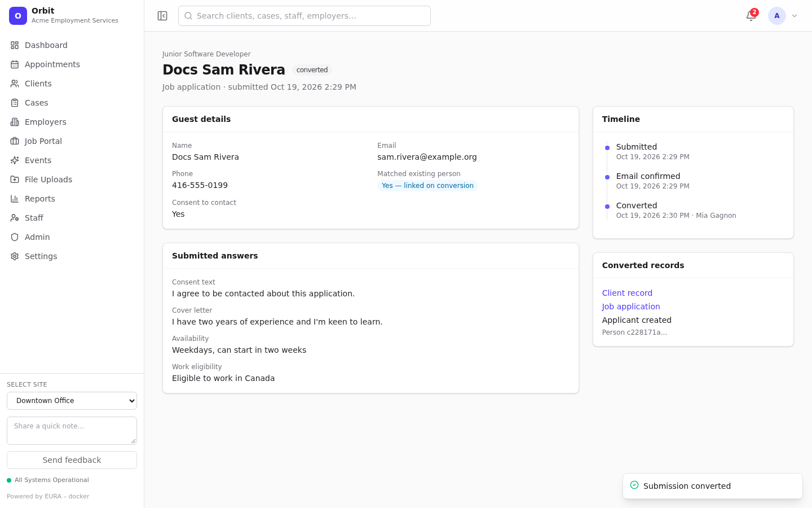Viewport: 812px width, 508px height.
Task: Click the Job Portal briefcase icon
Action: 15,141
